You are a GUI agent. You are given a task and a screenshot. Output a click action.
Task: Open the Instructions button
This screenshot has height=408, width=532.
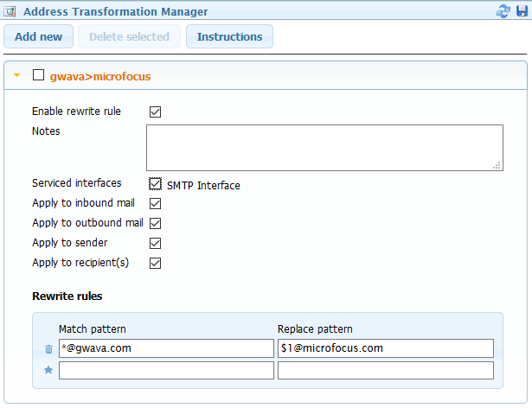coord(229,36)
